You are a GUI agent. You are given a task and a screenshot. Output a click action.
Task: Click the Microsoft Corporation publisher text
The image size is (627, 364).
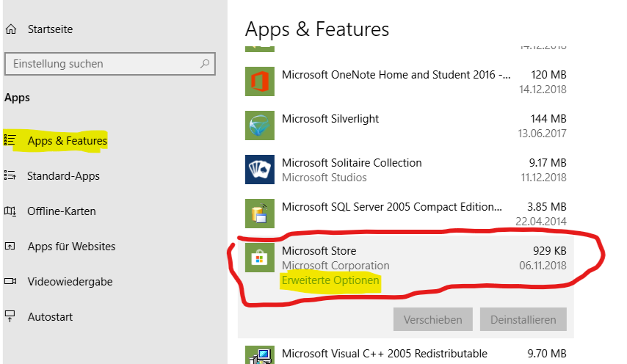(x=336, y=266)
